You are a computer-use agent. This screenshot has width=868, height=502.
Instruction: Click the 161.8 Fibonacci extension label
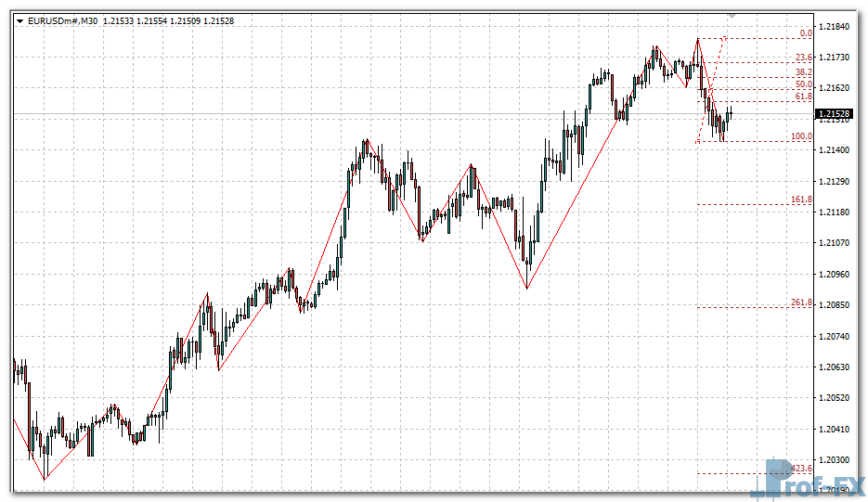[x=801, y=200]
